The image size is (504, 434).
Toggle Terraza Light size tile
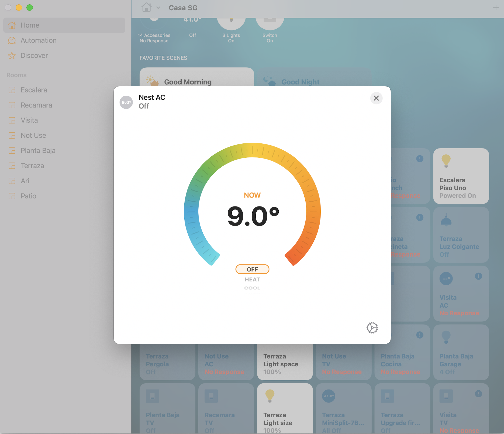(285, 408)
